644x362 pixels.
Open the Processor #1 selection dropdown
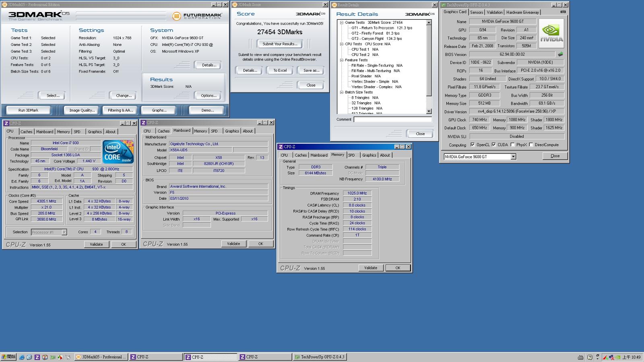(64, 232)
